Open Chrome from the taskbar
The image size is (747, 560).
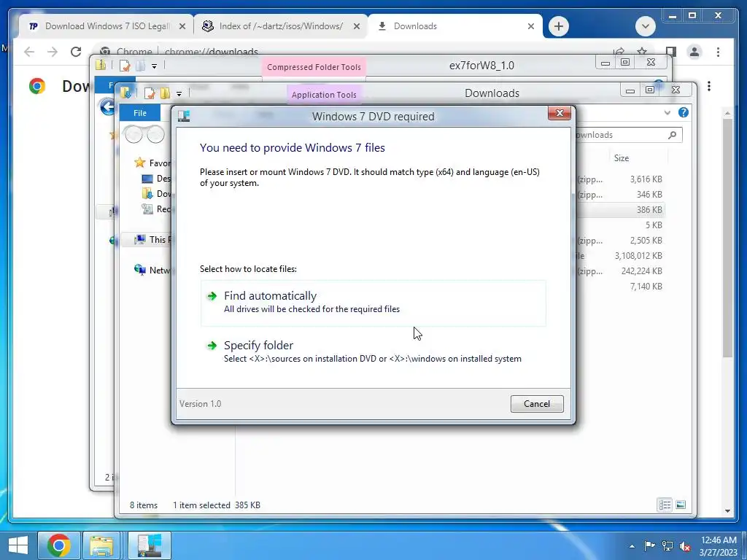pyautogui.click(x=58, y=545)
